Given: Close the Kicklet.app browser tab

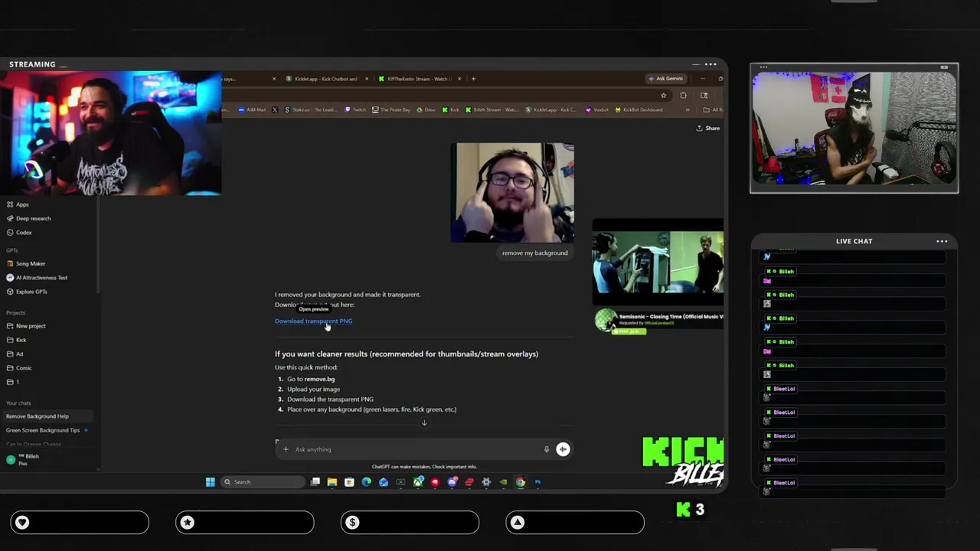Looking at the screenshot, I should (x=367, y=79).
